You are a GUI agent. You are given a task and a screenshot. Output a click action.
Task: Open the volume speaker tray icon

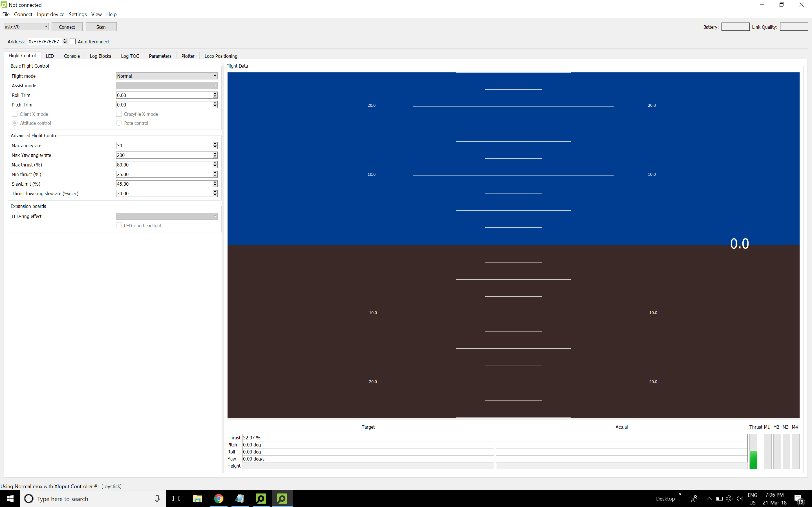pos(739,499)
